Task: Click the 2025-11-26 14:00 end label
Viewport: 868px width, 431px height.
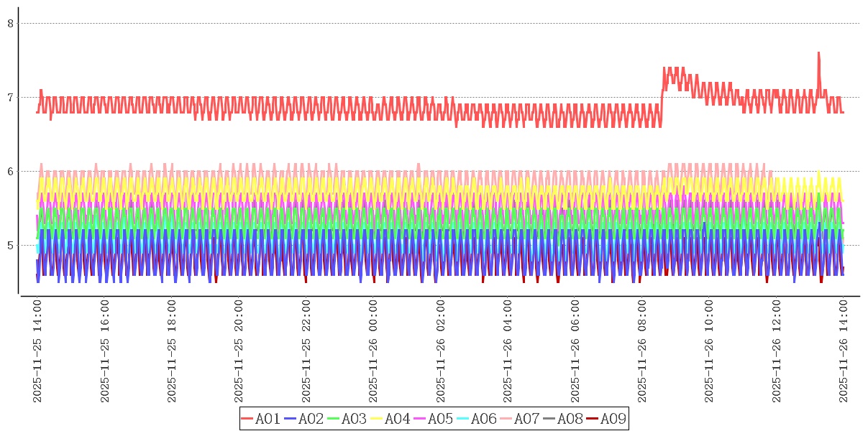Action: [x=844, y=352]
